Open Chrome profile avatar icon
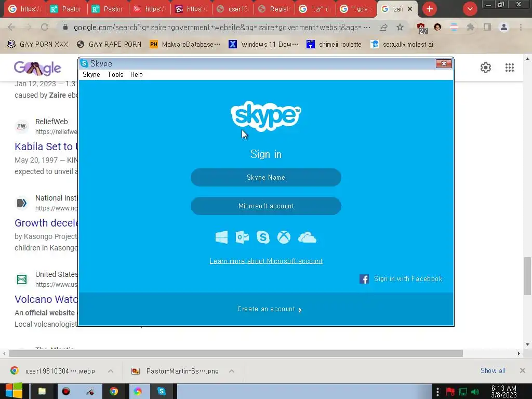Image resolution: width=532 pixels, height=399 pixels. (504, 27)
